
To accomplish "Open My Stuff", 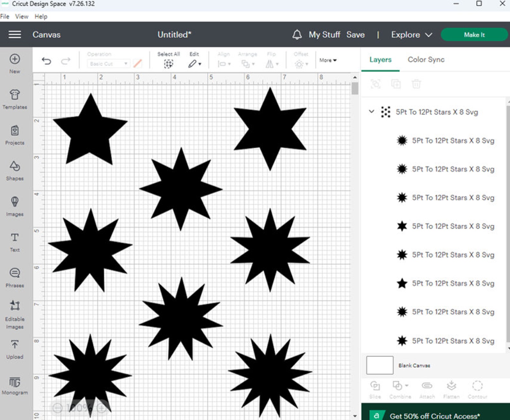I will (x=324, y=34).
